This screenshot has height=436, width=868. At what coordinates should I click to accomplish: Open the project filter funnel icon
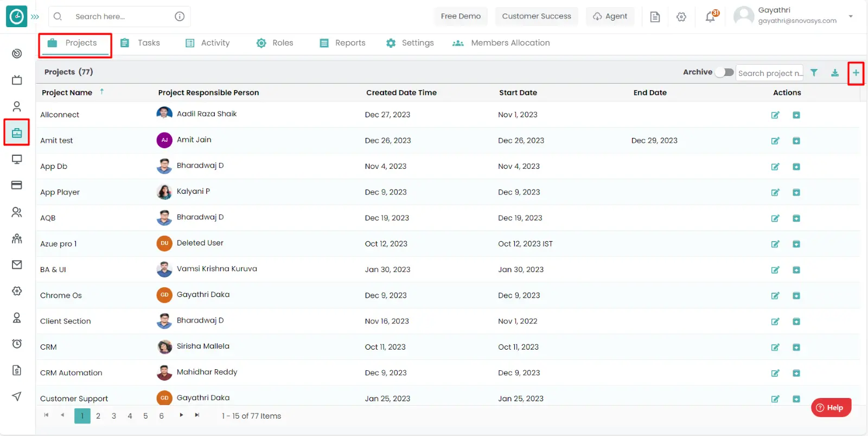(x=814, y=73)
